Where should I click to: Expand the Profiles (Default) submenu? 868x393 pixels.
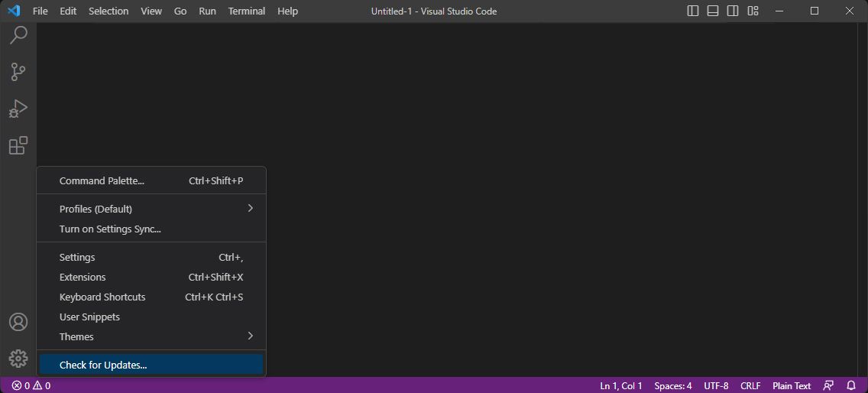pyautogui.click(x=151, y=209)
